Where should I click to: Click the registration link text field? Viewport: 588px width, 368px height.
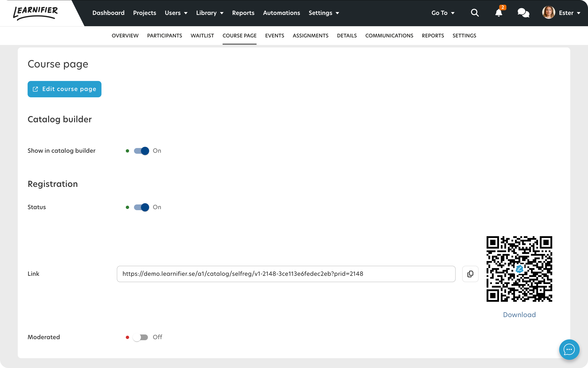(x=286, y=274)
